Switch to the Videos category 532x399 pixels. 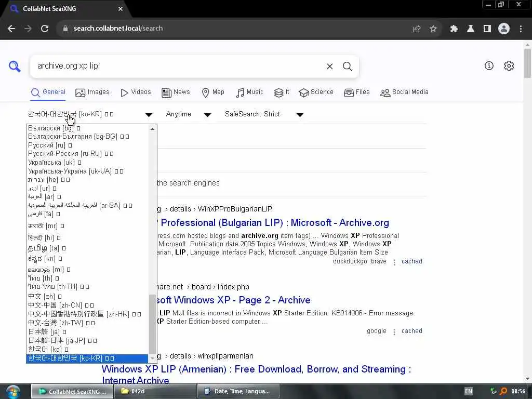136,92
